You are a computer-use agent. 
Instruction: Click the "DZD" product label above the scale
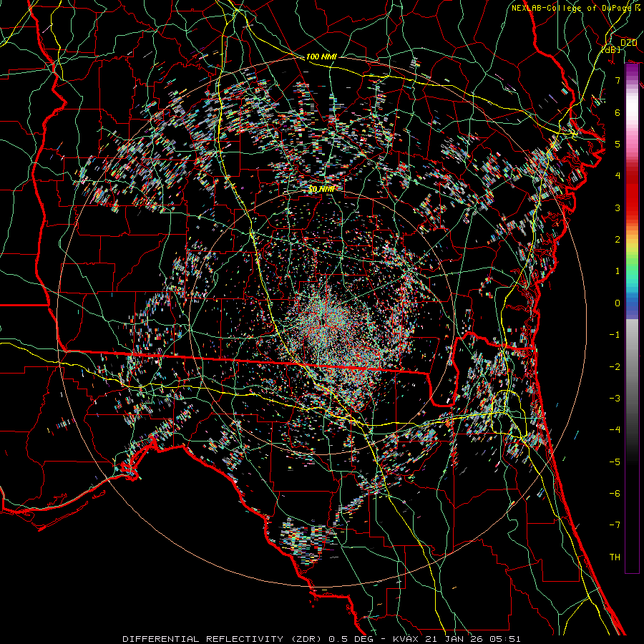click(628, 43)
